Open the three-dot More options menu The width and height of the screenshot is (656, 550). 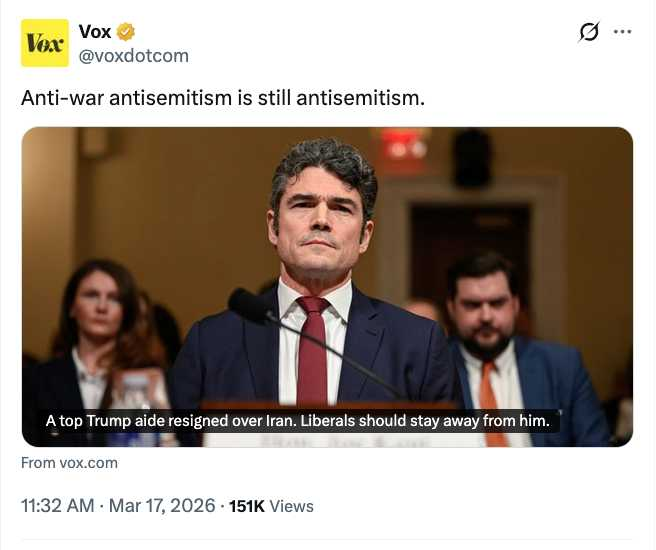tap(623, 32)
